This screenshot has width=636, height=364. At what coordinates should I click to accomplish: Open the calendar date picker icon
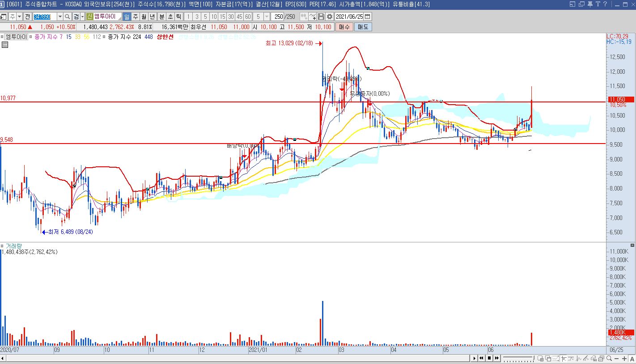pyautogui.click(x=367, y=17)
